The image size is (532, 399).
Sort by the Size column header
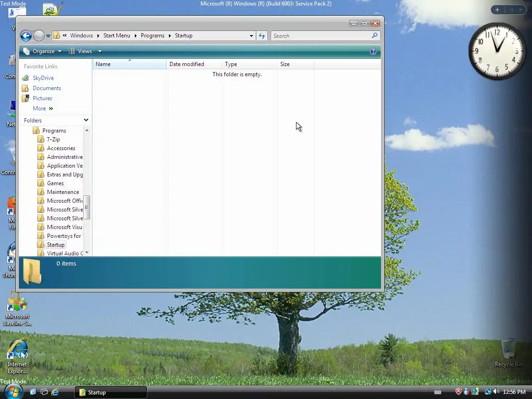click(296, 64)
